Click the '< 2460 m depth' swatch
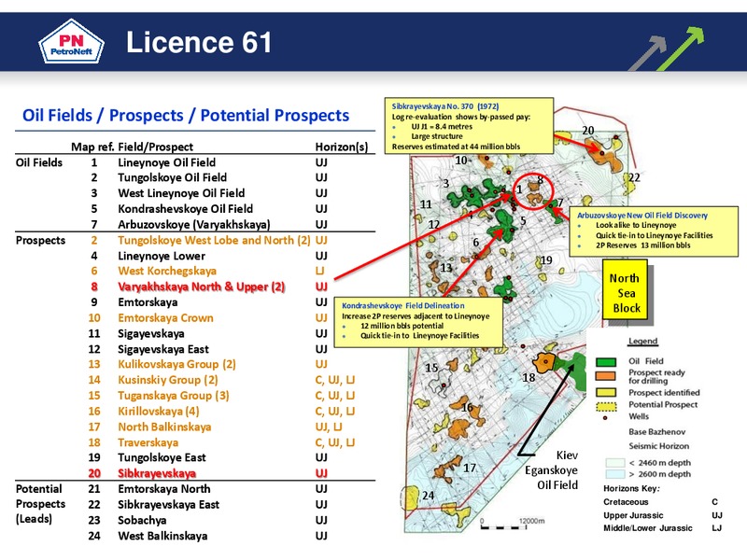Screen dimensions: 747x560 [x=614, y=462]
